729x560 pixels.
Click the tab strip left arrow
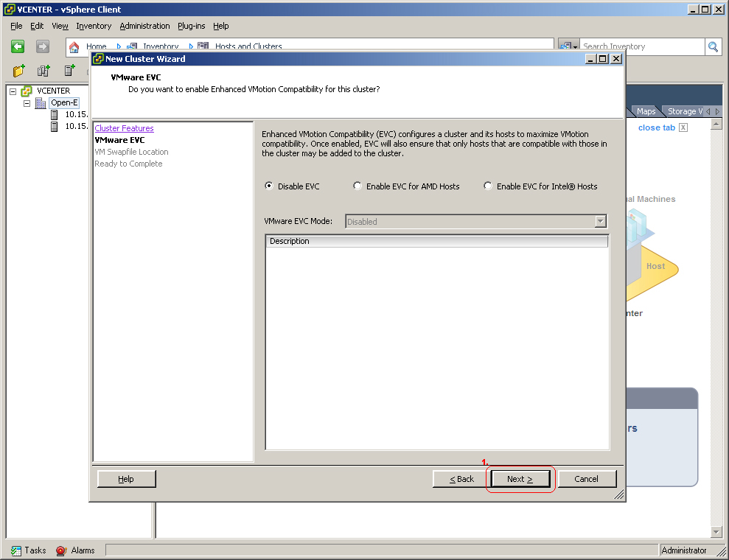point(708,111)
